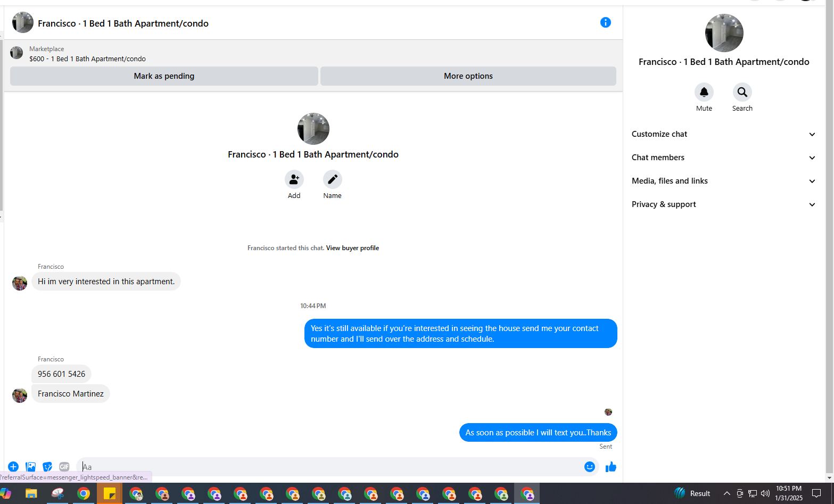Open Sticky Notes from the taskbar
This screenshot has height=504, width=834.
point(110,494)
